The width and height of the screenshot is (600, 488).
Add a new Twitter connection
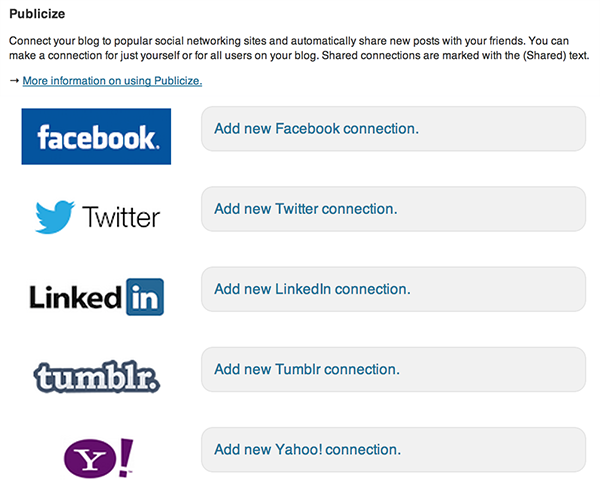pos(306,209)
